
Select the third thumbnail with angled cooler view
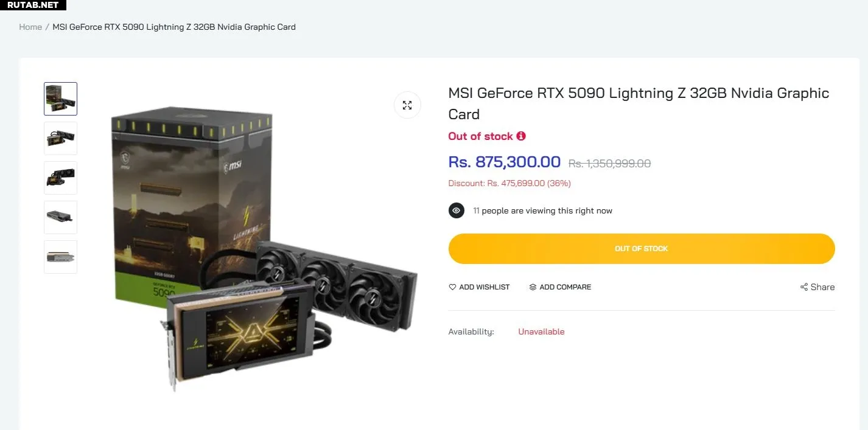click(x=61, y=178)
